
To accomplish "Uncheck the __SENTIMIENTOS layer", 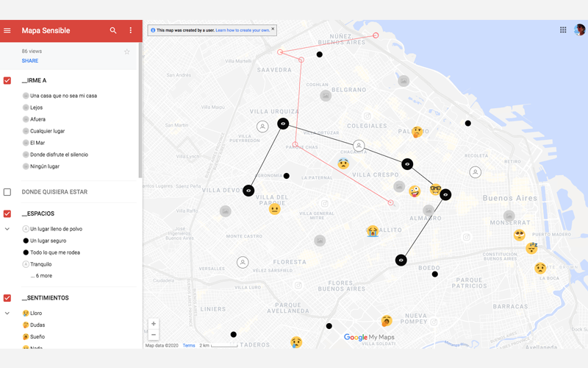I will [7, 298].
